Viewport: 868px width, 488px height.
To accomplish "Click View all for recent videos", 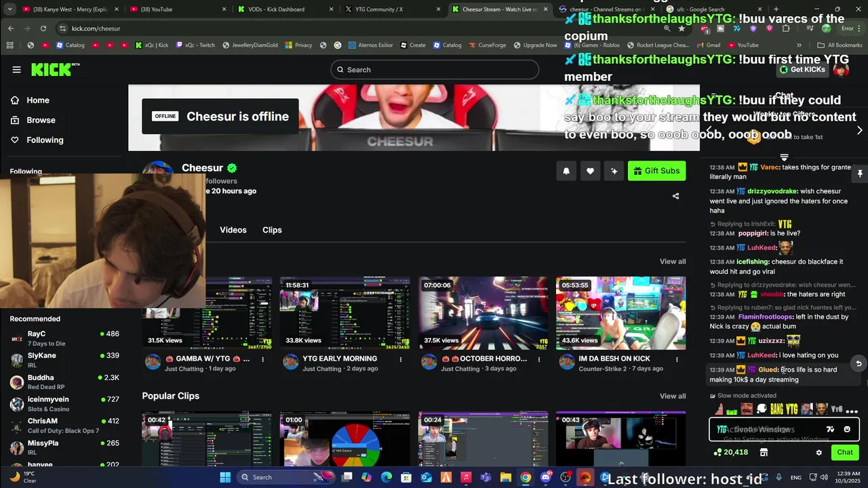I will click(x=673, y=262).
